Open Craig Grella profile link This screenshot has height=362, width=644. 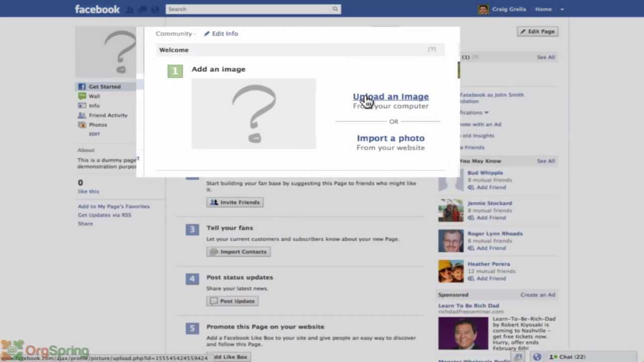point(509,9)
